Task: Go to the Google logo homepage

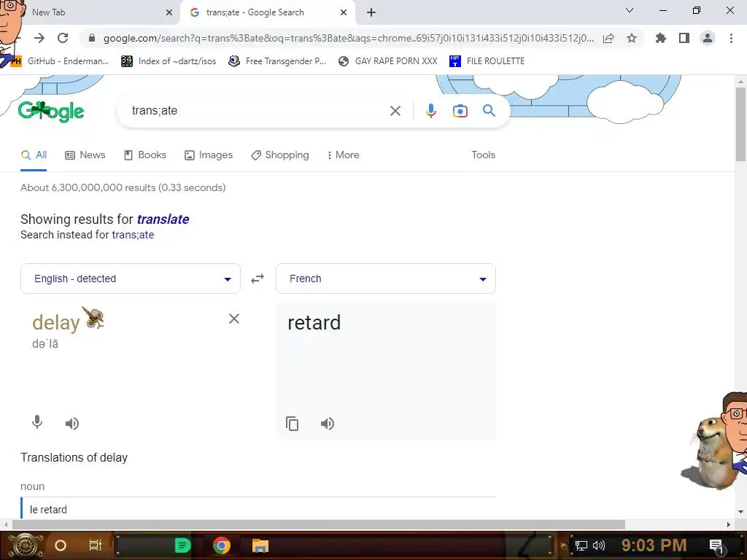Action: click(x=51, y=112)
